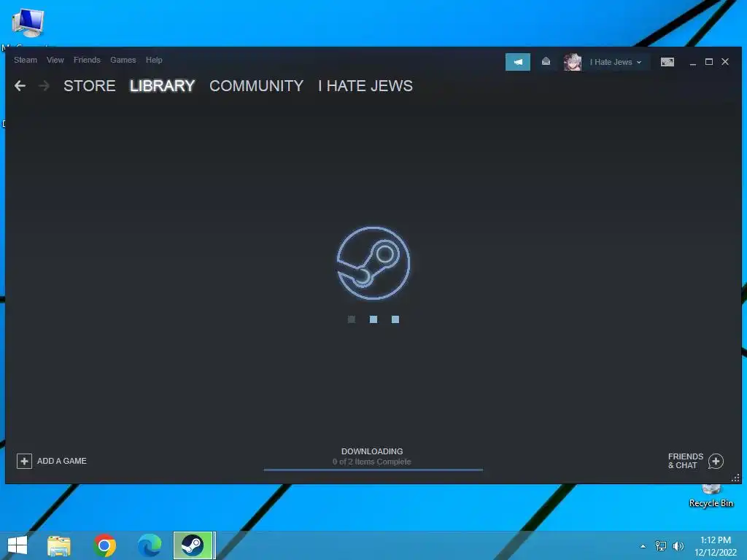The image size is (747, 560).
Task: Open the View menu
Action: pos(55,60)
